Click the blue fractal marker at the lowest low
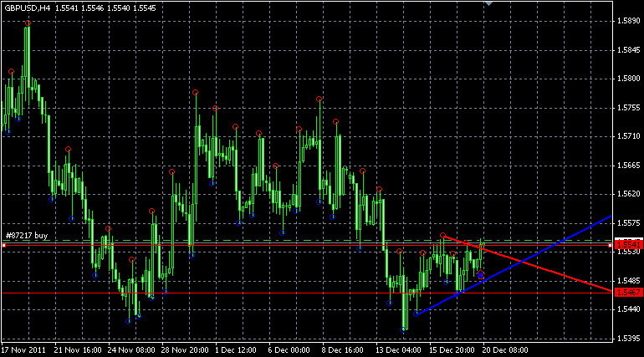The width and height of the screenshot is (644, 357). pos(403,329)
